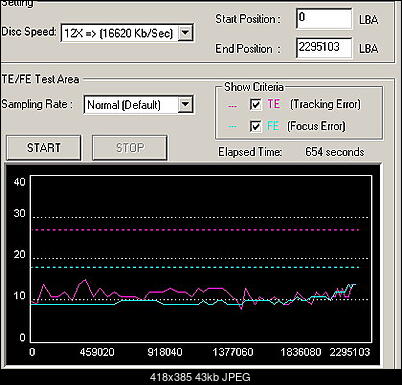
Task: Click the Sampling Rate label
Action: tap(37, 104)
